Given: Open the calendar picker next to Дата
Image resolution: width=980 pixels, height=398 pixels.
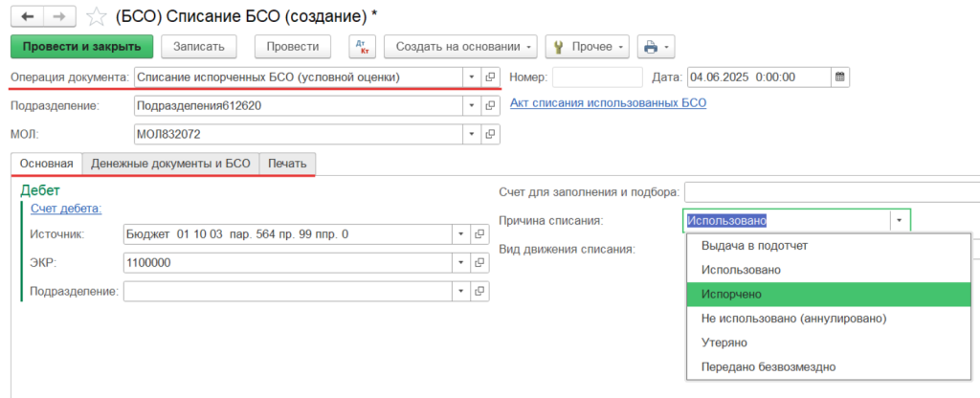Looking at the screenshot, I should pyautogui.click(x=840, y=77).
